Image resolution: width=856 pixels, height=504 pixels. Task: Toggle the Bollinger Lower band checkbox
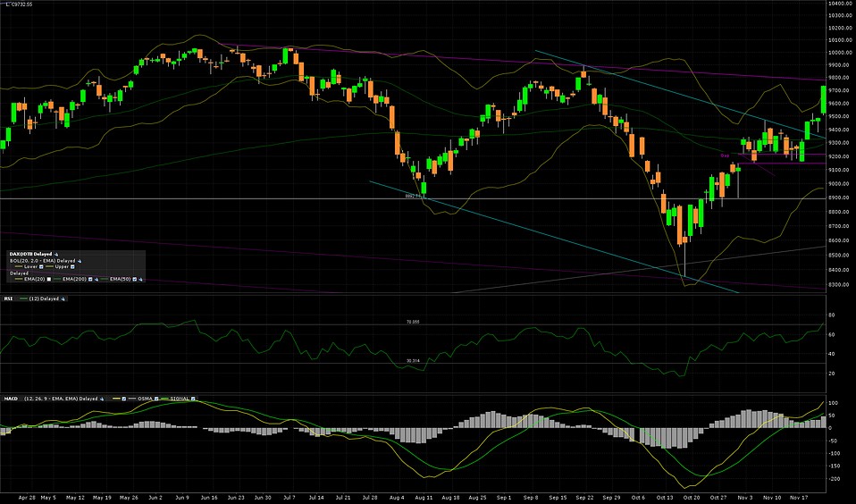coord(41,267)
